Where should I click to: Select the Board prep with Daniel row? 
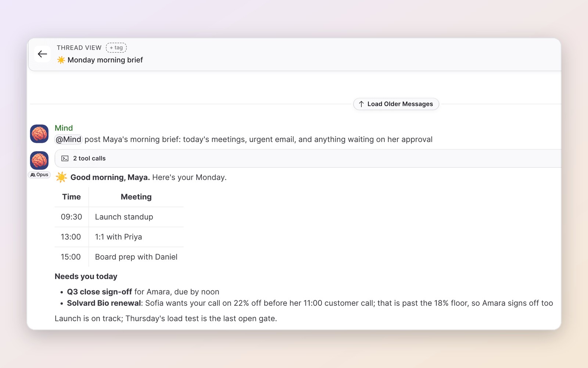coord(119,257)
